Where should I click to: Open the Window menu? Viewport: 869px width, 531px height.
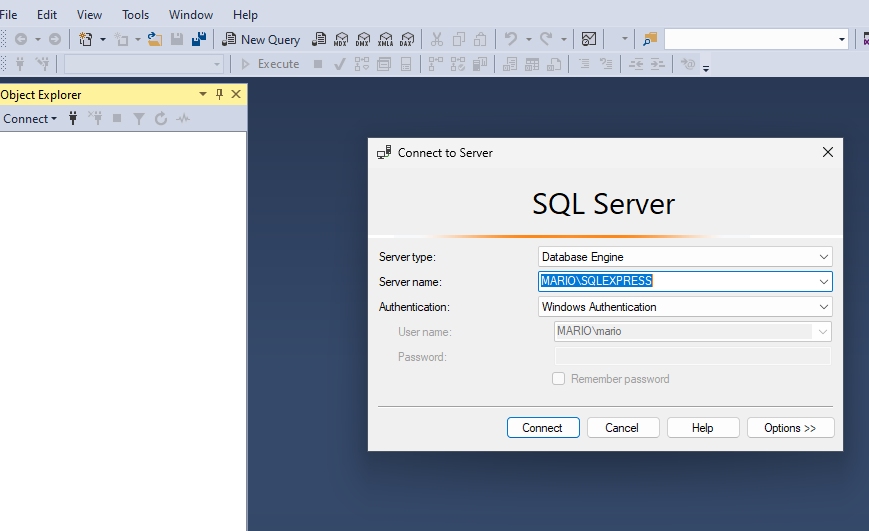point(191,15)
